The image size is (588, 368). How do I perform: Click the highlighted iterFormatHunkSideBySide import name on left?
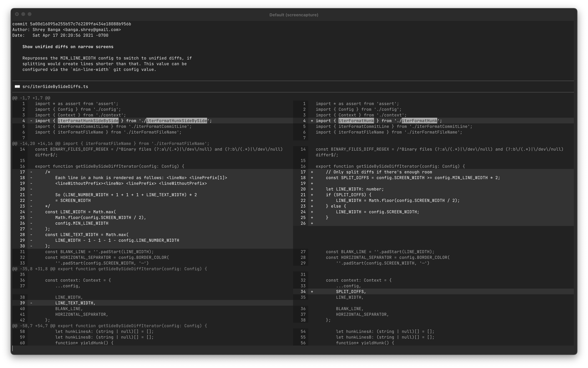88,121
